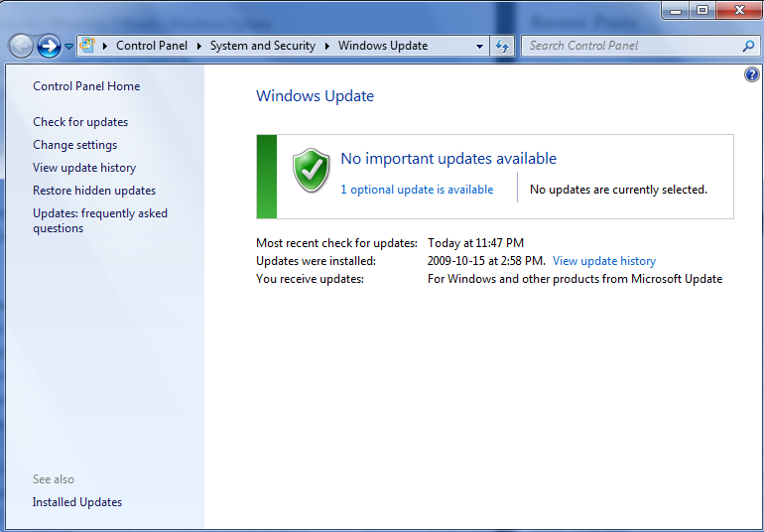The height and width of the screenshot is (532, 764).
Task: Open the address bar history dropdown
Action: [x=479, y=47]
